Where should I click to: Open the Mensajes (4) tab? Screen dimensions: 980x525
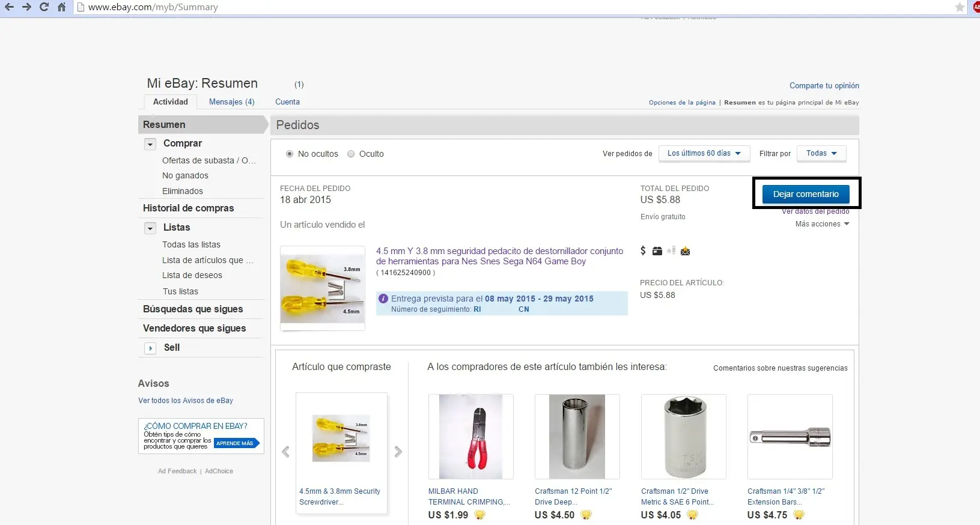click(x=232, y=102)
